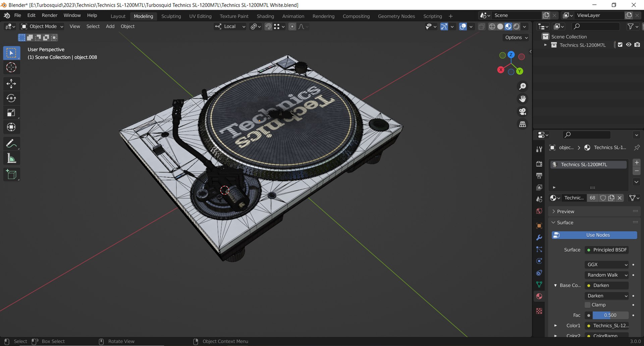Select the Rotate tool
The image size is (644, 346).
11,98
